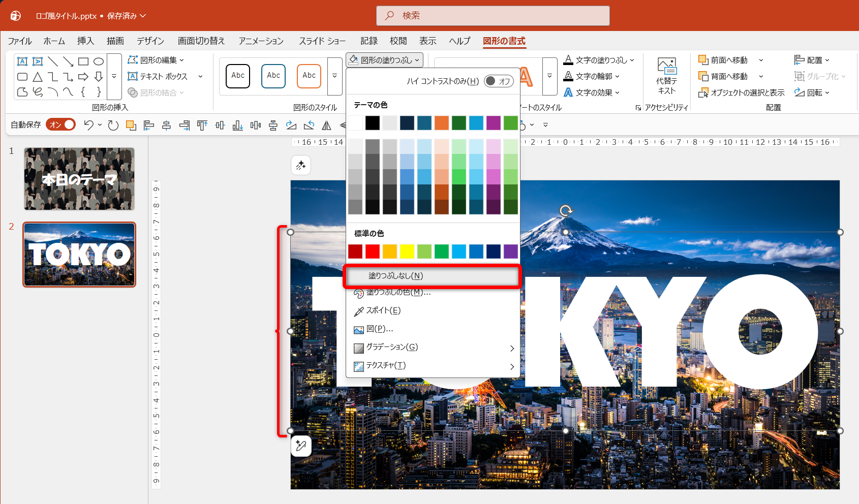Click the Designer icon above the slide
The image size is (859, 504).
[301, 165]
